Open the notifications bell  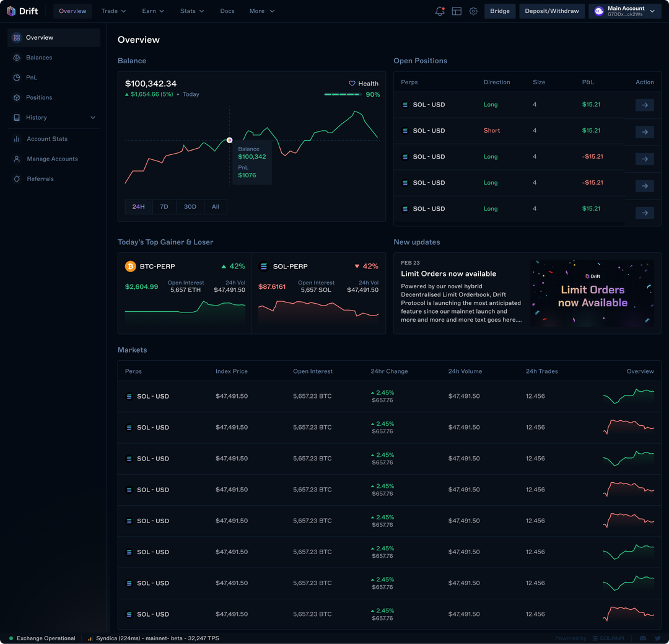439,11
